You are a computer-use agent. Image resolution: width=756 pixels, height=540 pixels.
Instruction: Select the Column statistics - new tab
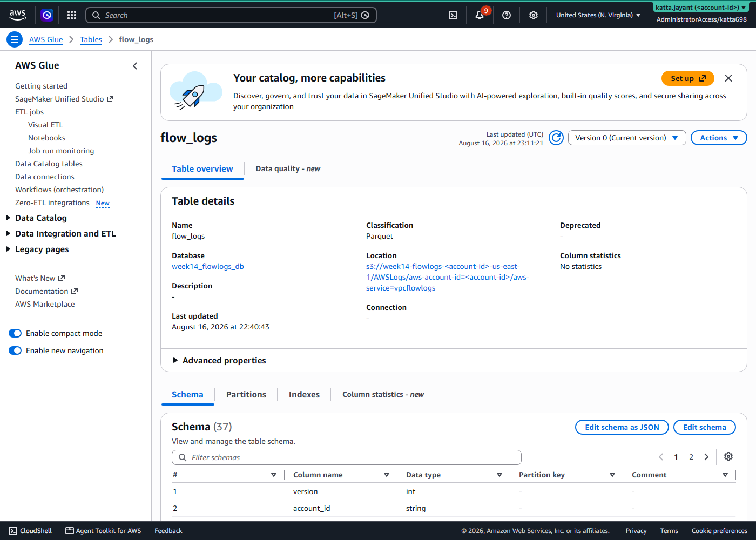[383, 395]
